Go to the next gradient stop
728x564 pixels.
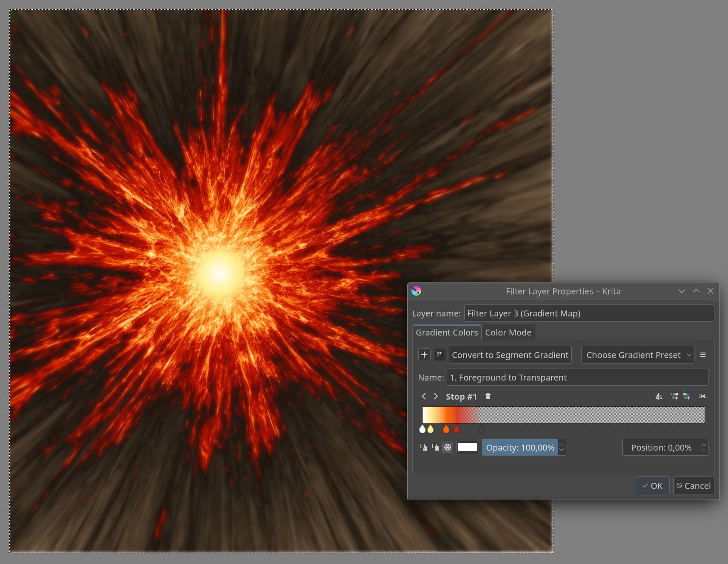(436, 396)
